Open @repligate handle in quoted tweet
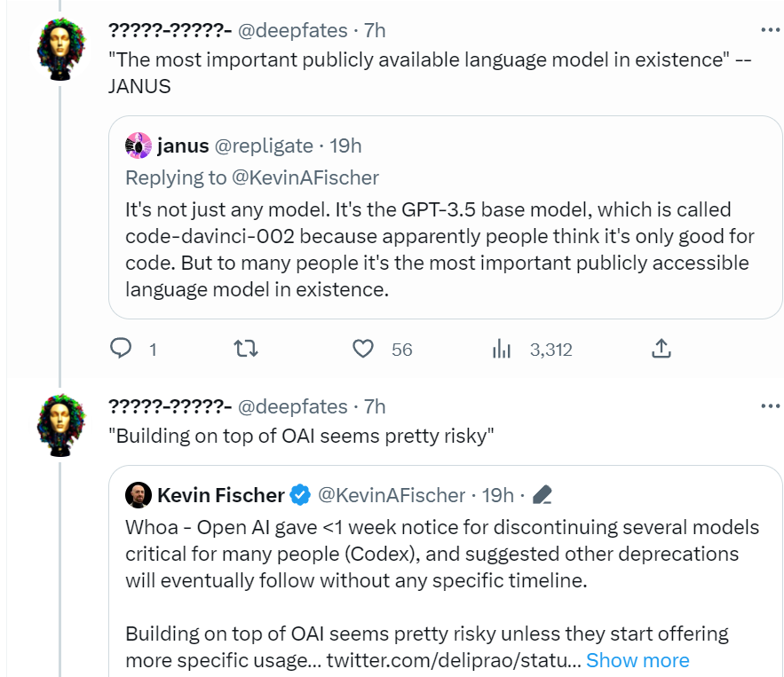Viewport: 784px width, 677px height. [x=264, y=146]
